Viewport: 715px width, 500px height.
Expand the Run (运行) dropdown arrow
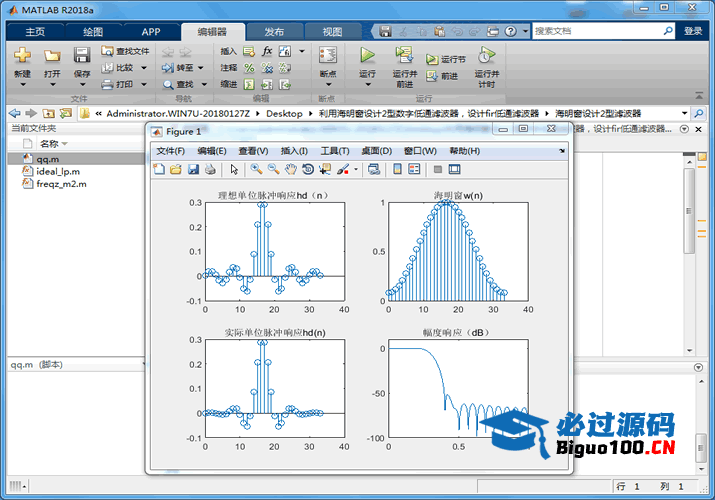pos(368,84)
